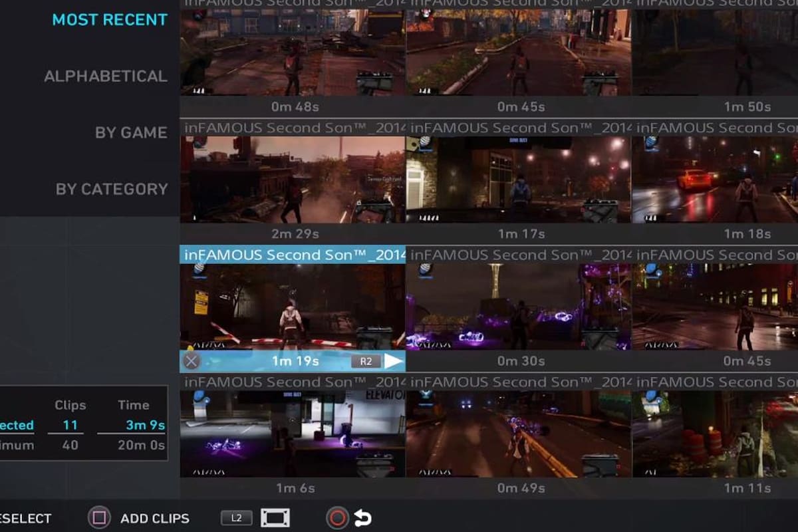This screenshot has height=532, width=798.
Task: Choose the BY CATEGORY sorting option
Action: tap(112, 189)
